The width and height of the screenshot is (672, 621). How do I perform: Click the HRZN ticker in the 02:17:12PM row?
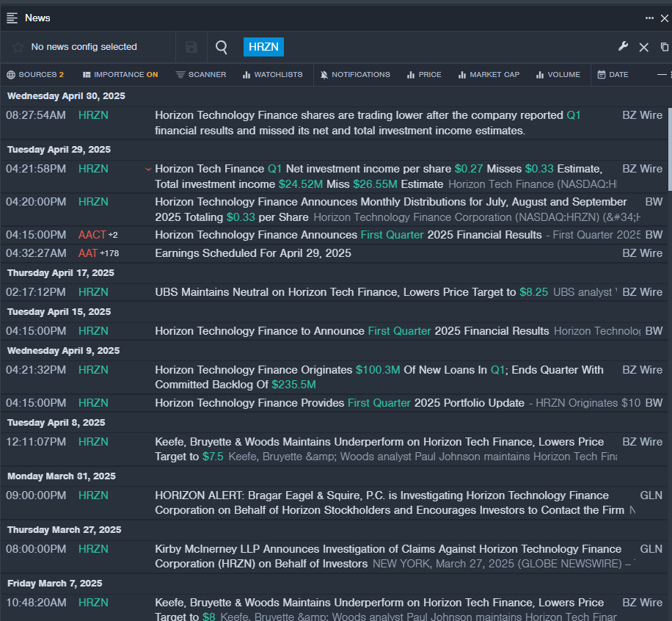(x=93, y=292)
